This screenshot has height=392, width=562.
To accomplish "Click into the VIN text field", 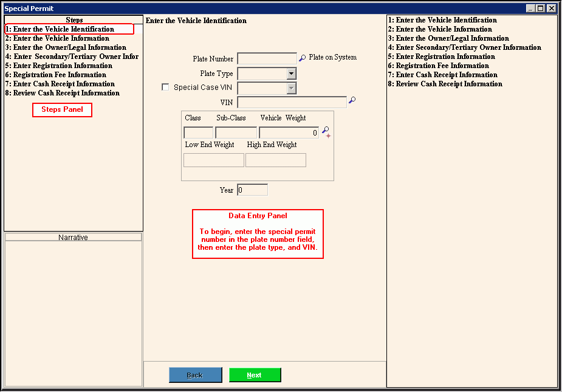I will pyautogui.click(x=292, y=102).
